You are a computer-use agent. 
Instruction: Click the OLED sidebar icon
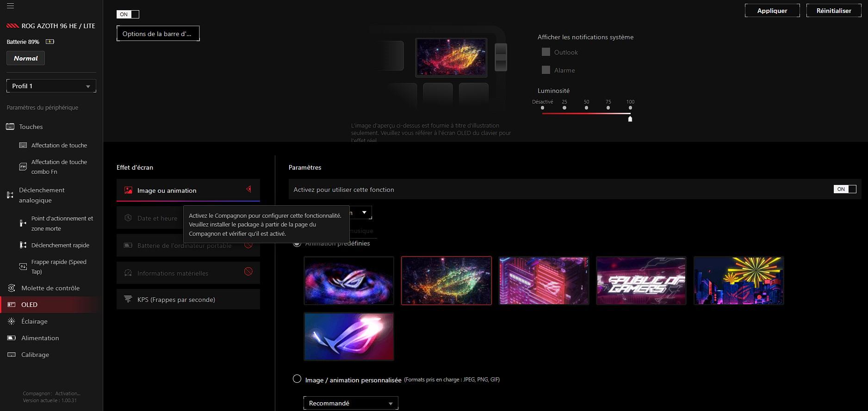[x=12, y=305]
